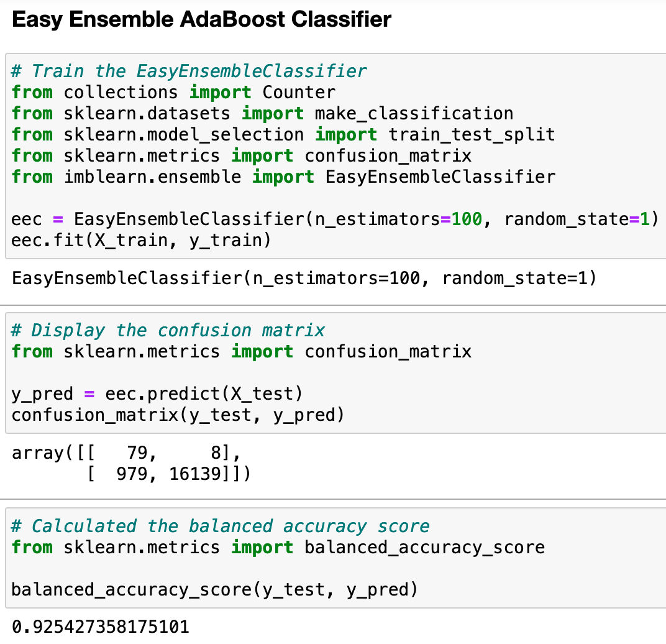Click the Easy Ensemble AdaBoost Classifier heading
The width and height of the screenshot is (666, 644).
tap(201, 19)
